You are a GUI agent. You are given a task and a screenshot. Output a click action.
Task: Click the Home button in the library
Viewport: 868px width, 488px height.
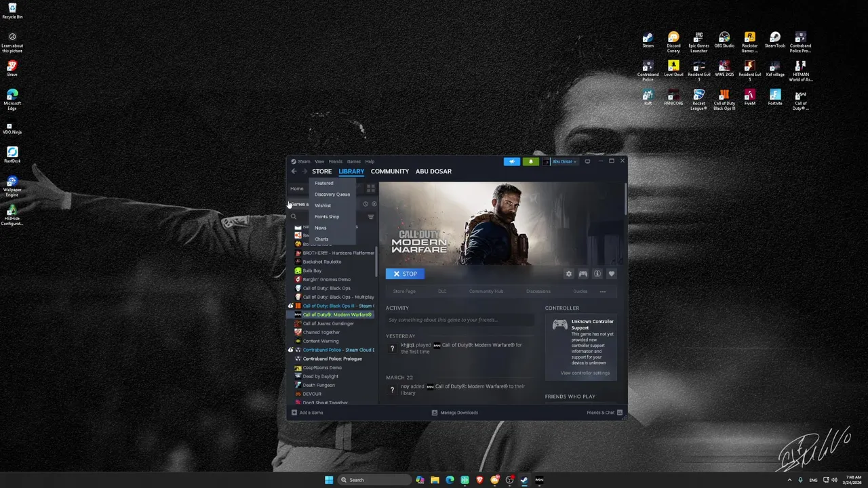(297, 188)
